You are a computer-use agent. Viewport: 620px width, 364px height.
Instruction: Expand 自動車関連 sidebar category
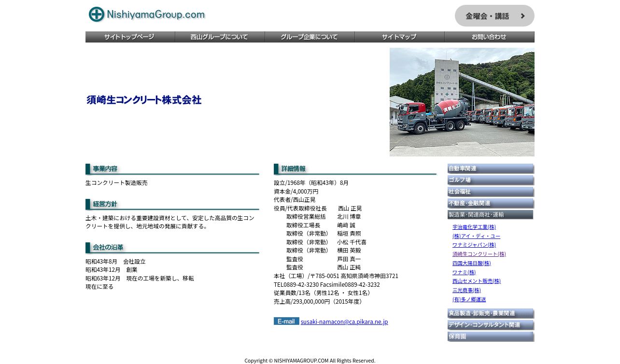(x=491, y=168)
